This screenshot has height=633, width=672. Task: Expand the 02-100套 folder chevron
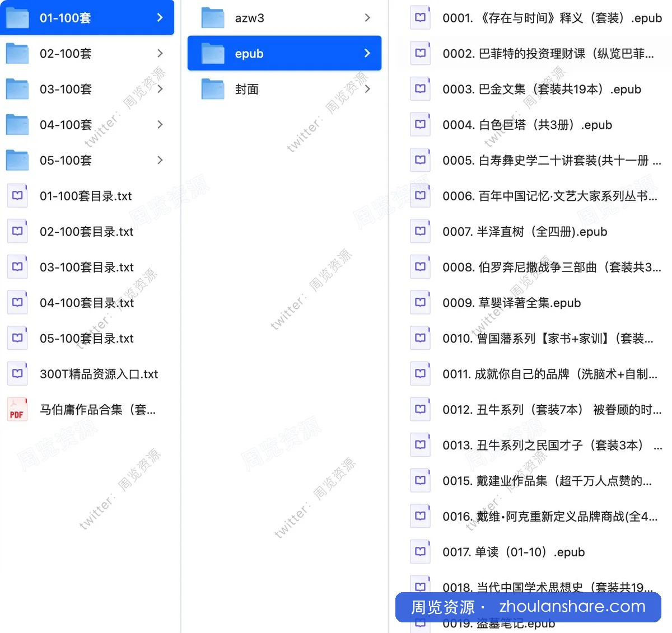click(x=160, y=54)
